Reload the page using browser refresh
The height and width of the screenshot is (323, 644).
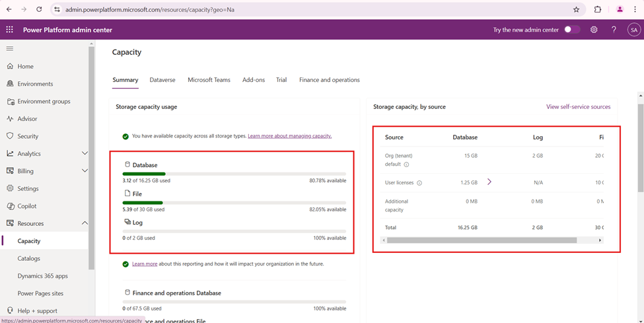tap(39, 9)
